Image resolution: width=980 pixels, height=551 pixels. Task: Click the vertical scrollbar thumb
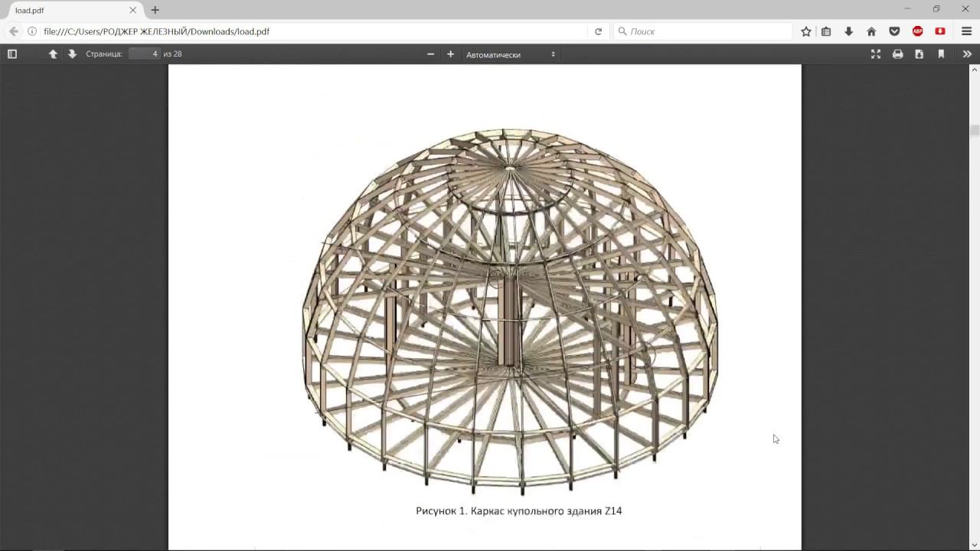point(975,131)
